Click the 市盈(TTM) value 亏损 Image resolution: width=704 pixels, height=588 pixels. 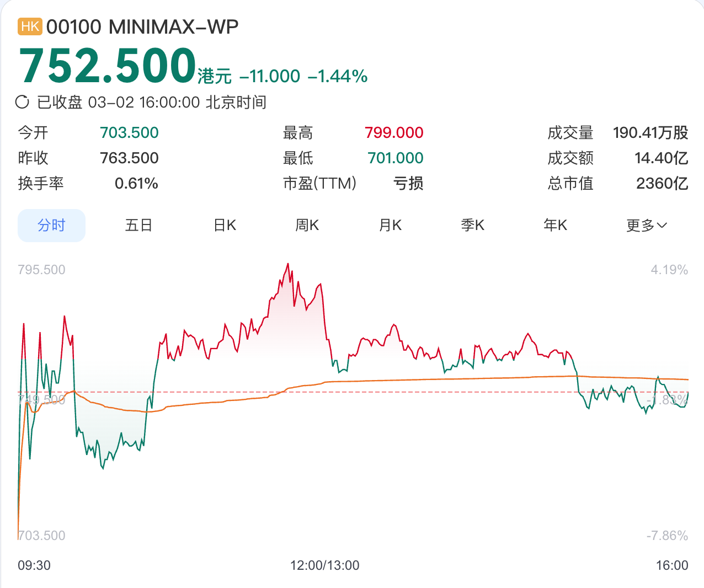tap(408, 183)
